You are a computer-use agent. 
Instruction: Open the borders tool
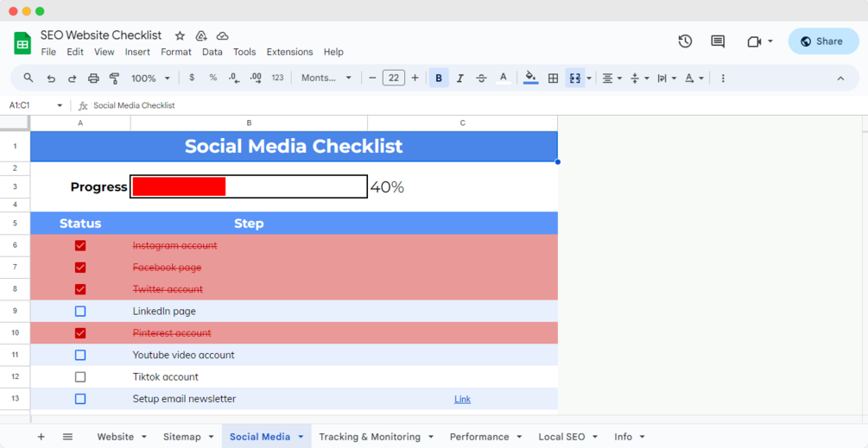[x=553, y=78]
